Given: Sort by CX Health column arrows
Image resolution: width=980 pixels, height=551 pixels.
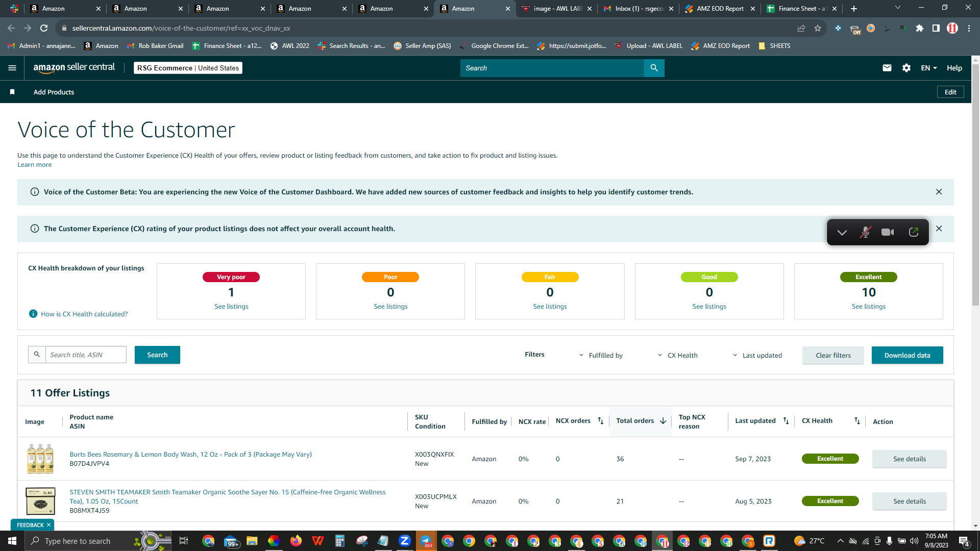Looking at the screenshot, I should [857, 421].
